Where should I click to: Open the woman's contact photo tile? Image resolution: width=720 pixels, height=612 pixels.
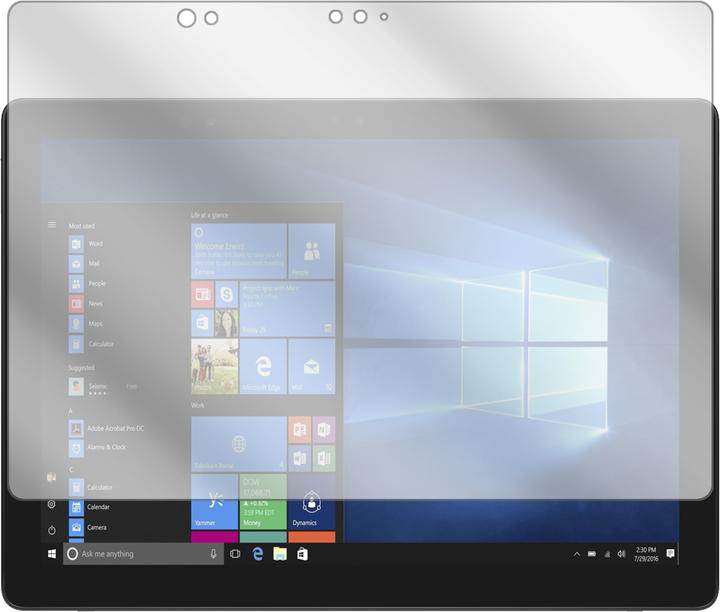pos(227,323)
